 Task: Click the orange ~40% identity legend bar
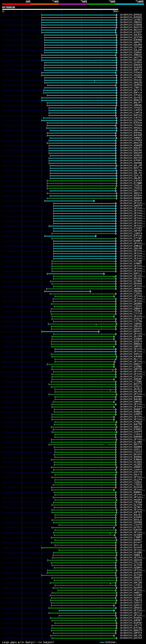click(x=45, y=4)
